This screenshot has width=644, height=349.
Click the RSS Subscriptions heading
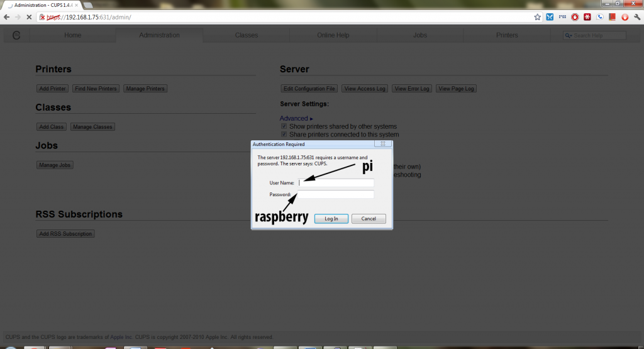click(79, 214)
